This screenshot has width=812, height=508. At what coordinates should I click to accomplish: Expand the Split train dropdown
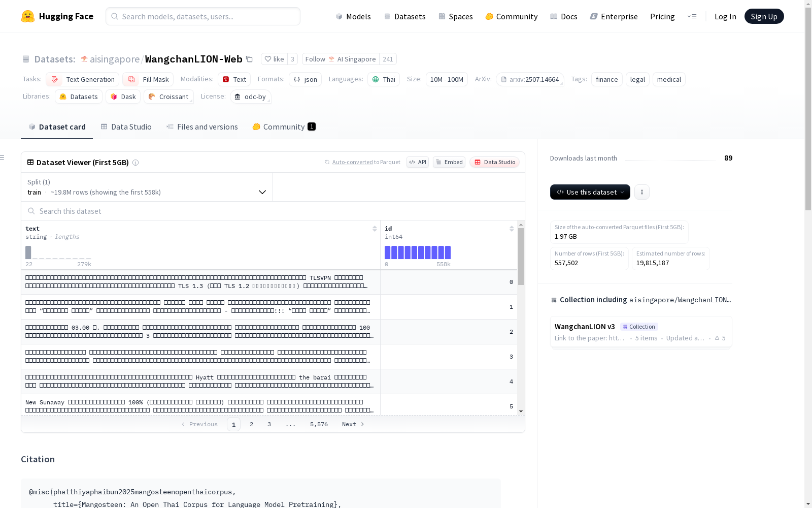pyautogui.click(x=147, y=187)
